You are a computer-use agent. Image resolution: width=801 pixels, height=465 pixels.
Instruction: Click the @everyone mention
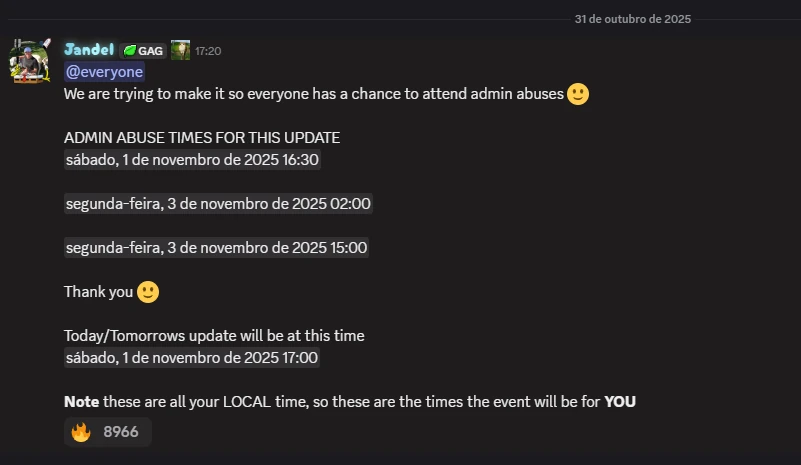[x=104, y=72]
